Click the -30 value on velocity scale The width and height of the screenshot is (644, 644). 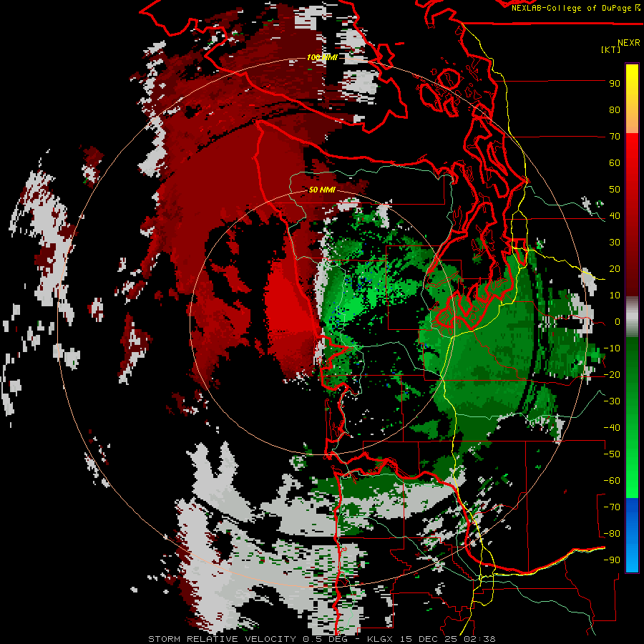coord(612,401)
